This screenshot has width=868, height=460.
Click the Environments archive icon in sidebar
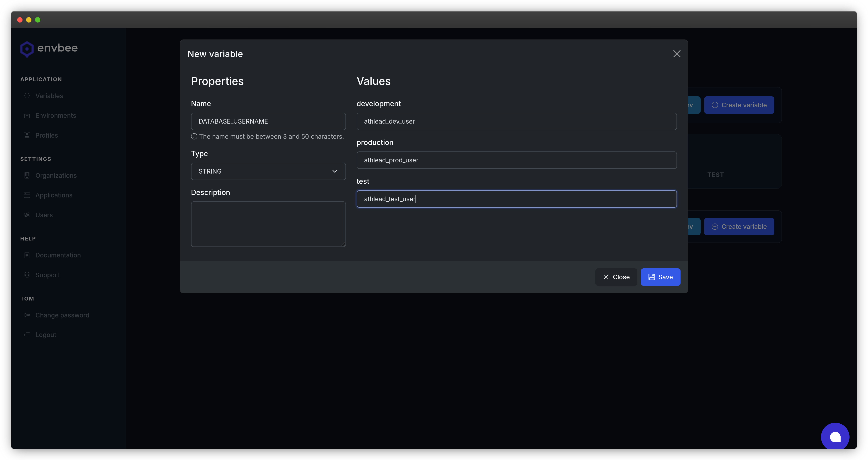click(x=27, y=116)
